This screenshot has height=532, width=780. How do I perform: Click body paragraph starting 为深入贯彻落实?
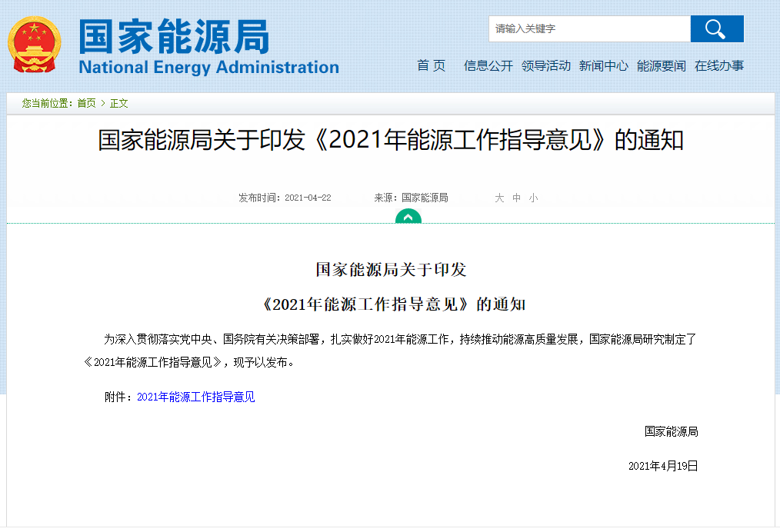391,351
